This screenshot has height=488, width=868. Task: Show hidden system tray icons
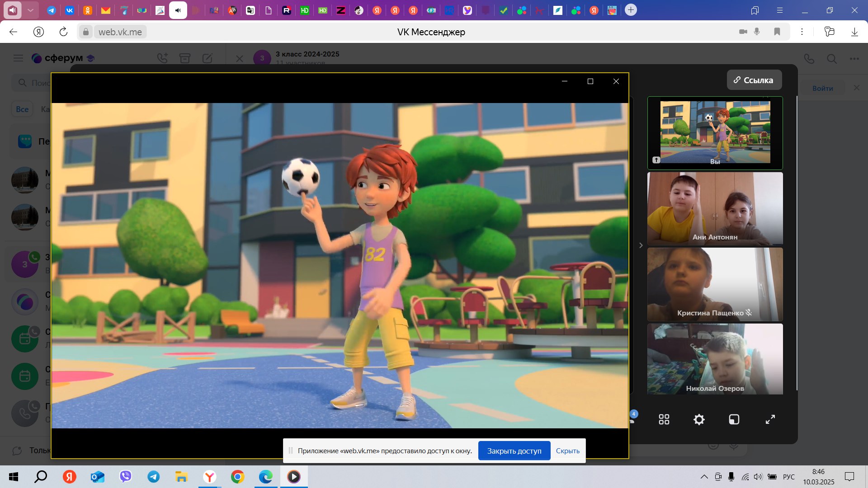coord(704,477)
